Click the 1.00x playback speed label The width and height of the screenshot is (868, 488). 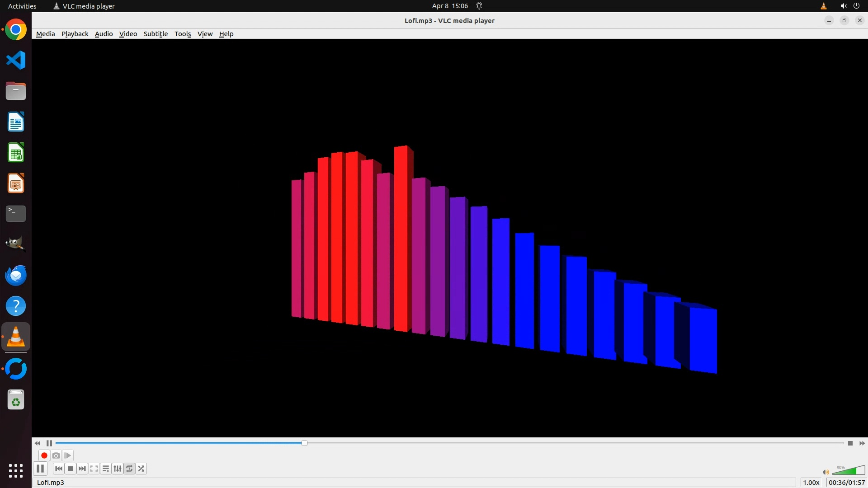coord(811,483)
